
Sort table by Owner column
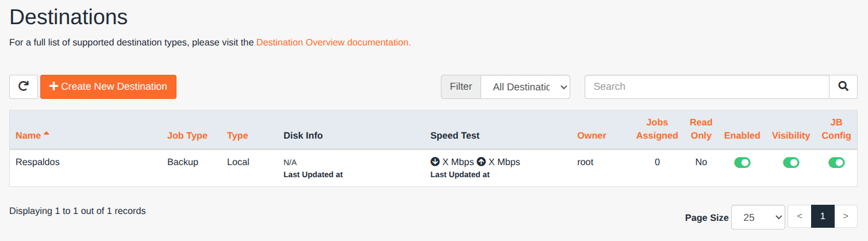click(x=592, y=136)
